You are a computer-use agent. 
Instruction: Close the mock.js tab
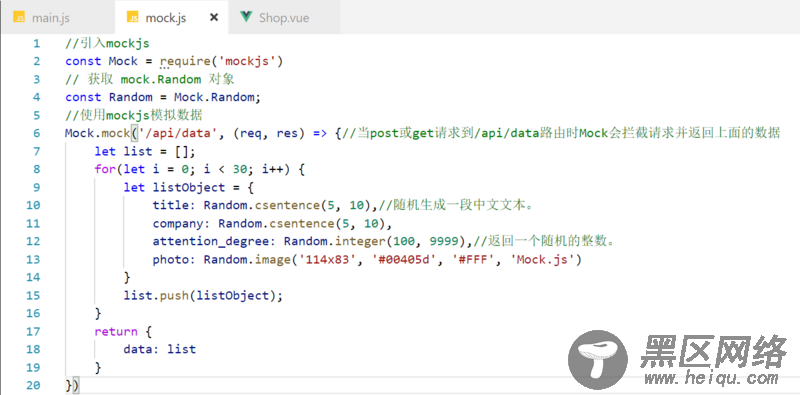coord(214,18)
